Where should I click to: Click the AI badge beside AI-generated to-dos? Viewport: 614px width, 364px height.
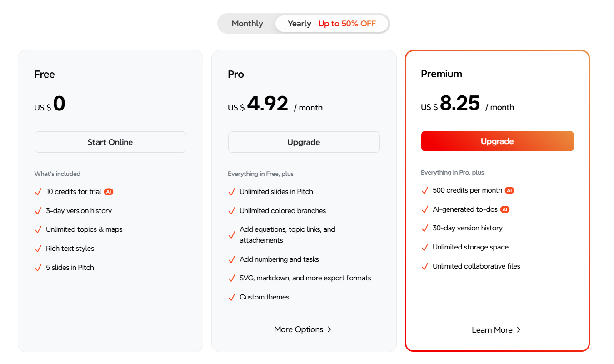tap(505, 209)
